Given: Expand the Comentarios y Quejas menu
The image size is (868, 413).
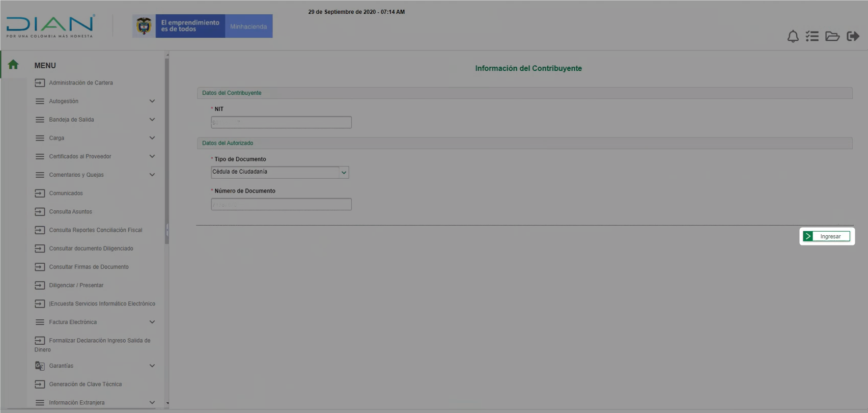Looking at the screenshot, I should tap(152, 175).
